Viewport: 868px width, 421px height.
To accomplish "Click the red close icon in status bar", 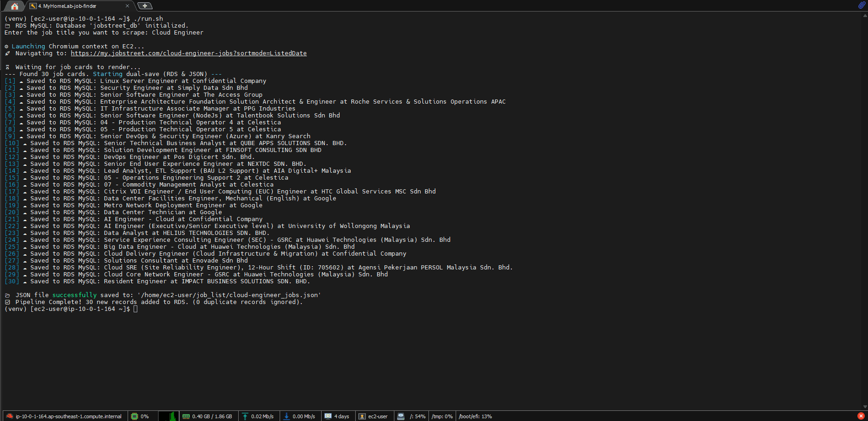I will tap(861, 416).
